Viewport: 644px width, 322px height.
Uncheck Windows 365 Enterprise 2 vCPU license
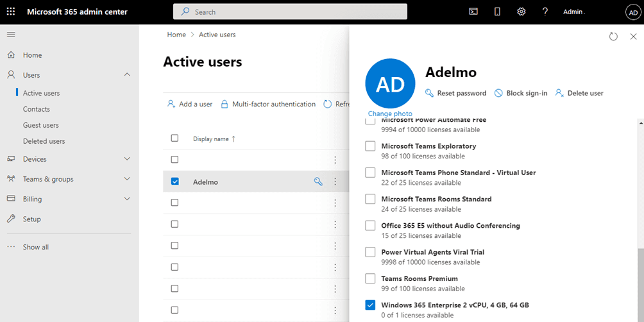(370, 305)
